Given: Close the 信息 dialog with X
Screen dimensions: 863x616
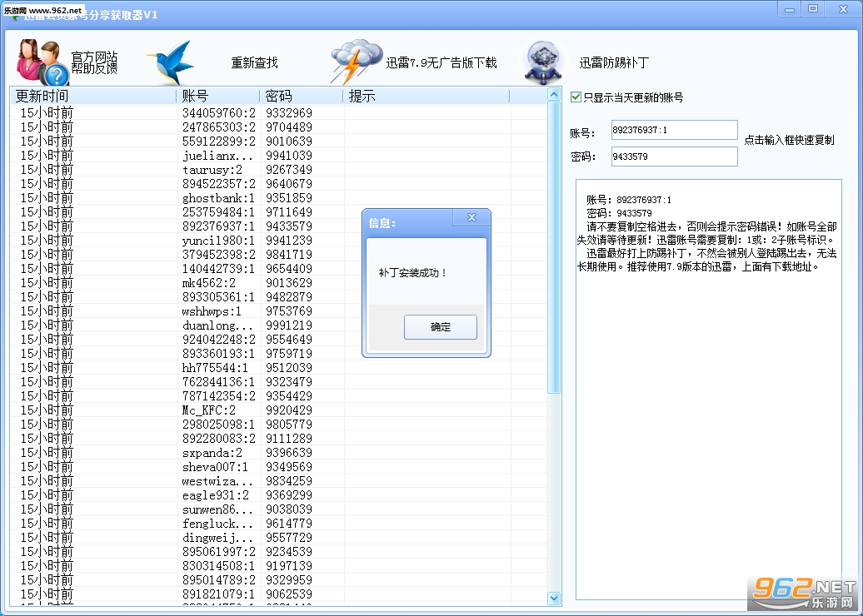Looking at the screenshot, I should tap(471, 217).
